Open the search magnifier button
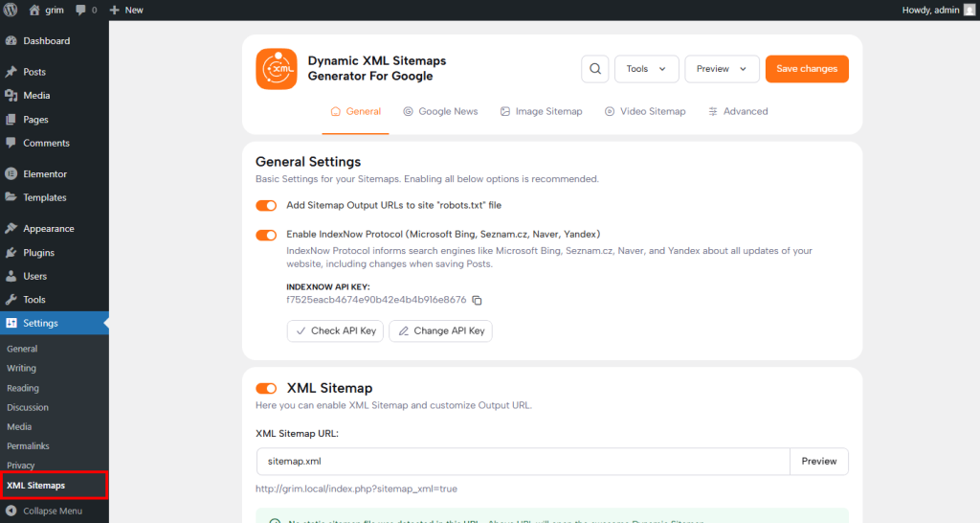 (595, 69)
